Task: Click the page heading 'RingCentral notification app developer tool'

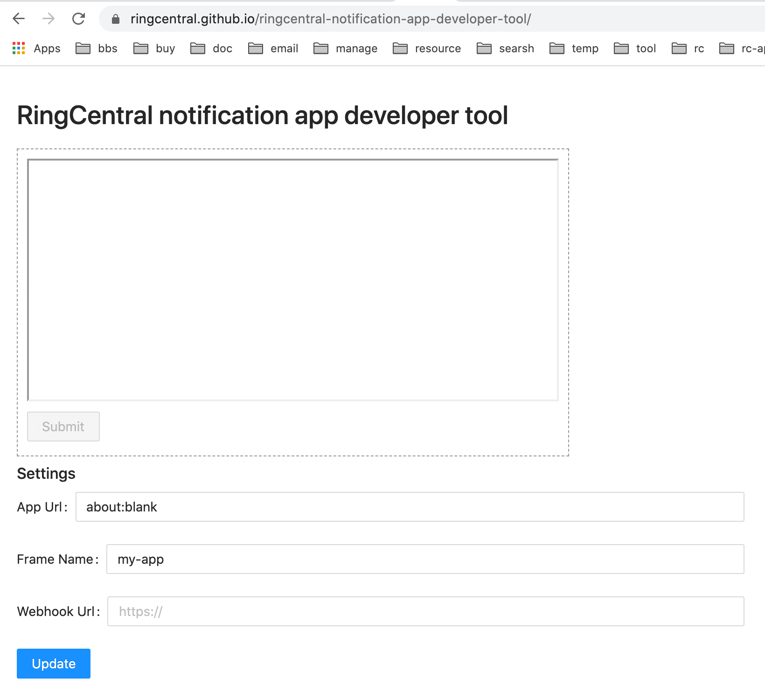Action: click(x=263, y=116)
